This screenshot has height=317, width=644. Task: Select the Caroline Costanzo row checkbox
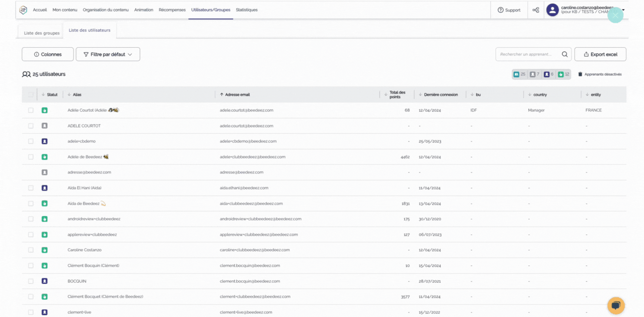point(31,250)
